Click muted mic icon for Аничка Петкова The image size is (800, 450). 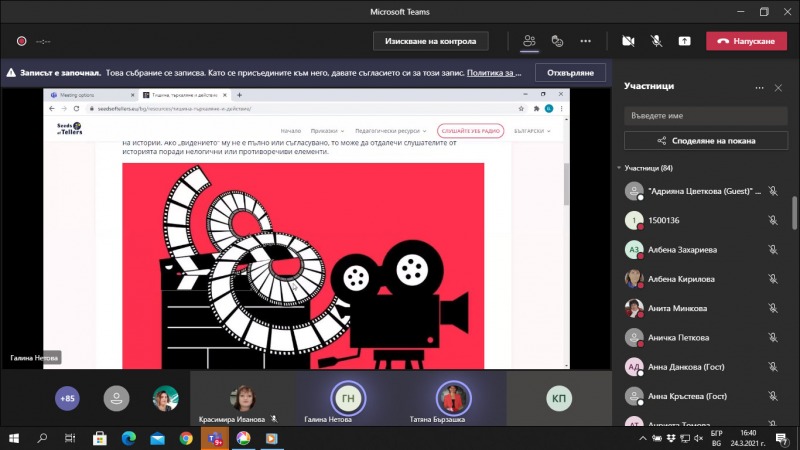(x=773, y=337)
